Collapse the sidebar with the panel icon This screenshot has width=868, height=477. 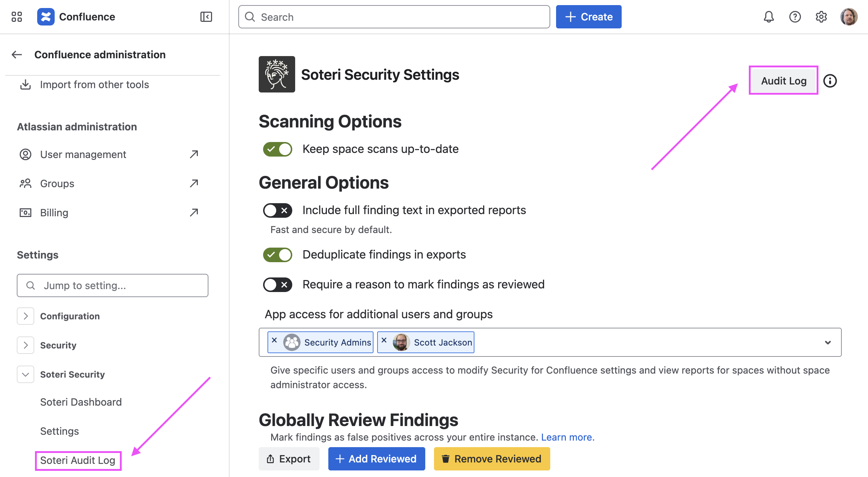[x=206, y=17]
